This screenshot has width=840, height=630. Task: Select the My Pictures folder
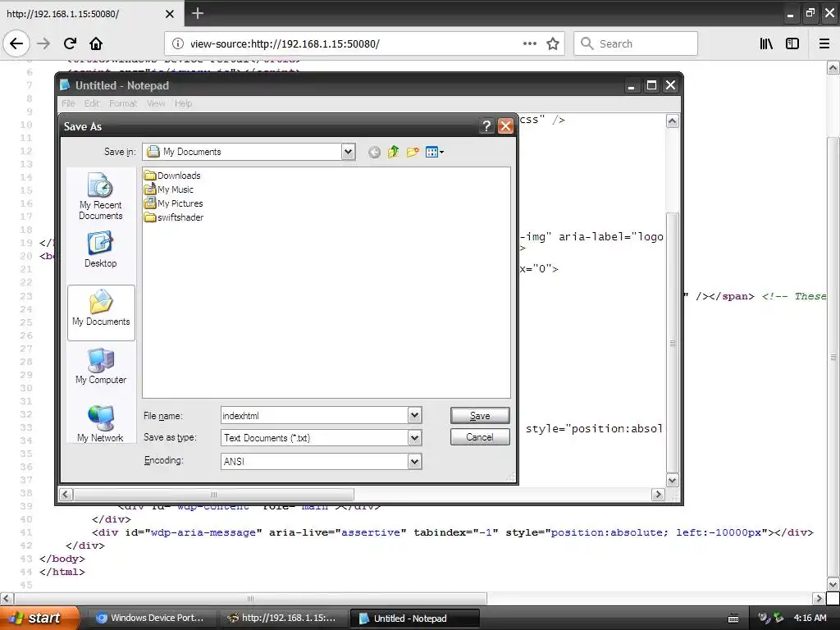point(174,203)
